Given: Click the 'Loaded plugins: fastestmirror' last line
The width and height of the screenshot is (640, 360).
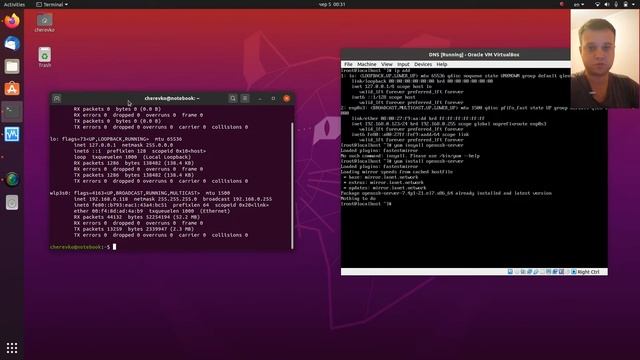Looking at the screenshot, I should click(x=379, y=167).
